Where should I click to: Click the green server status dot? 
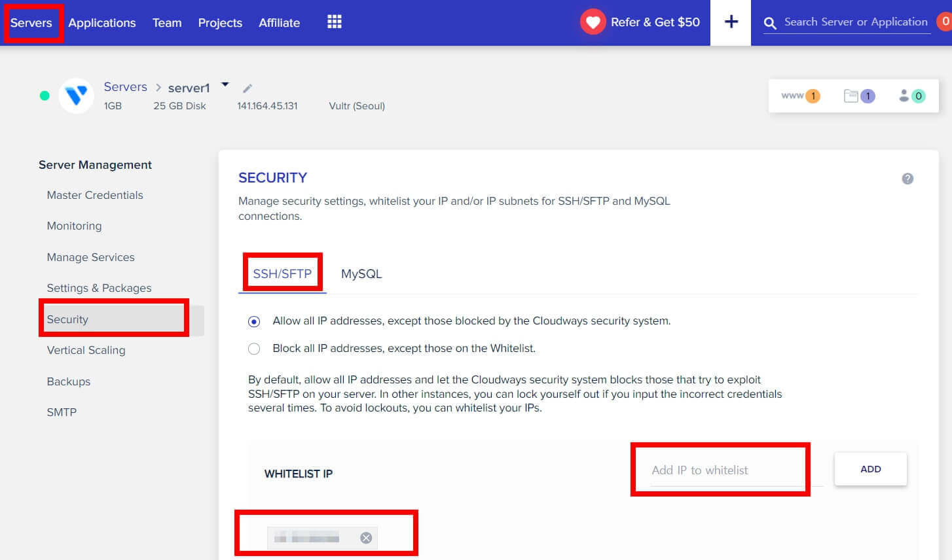tap(45, 96)
